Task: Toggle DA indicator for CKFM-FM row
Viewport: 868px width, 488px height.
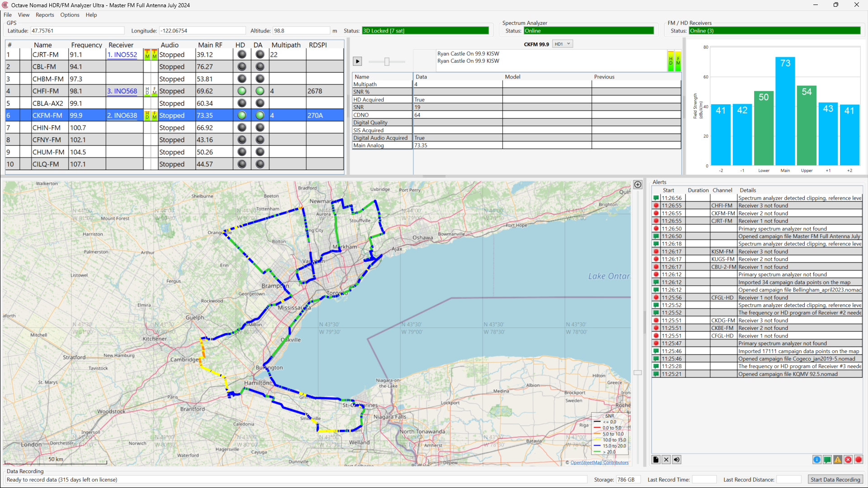Action: point(259,116)
